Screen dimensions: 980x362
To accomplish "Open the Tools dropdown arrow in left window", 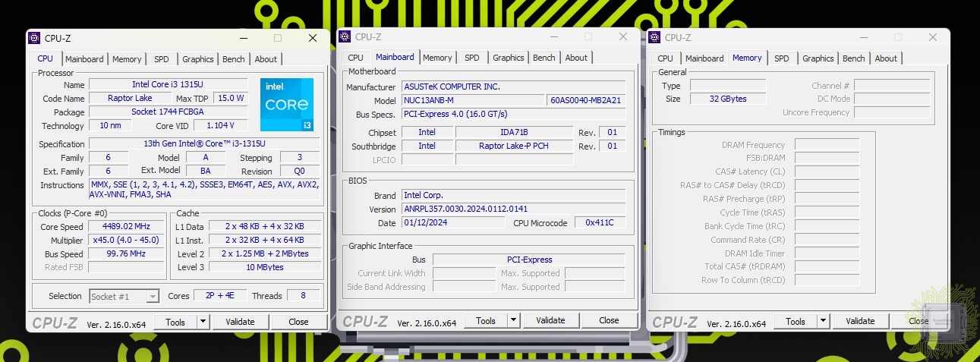I will (x=203, y=322).
